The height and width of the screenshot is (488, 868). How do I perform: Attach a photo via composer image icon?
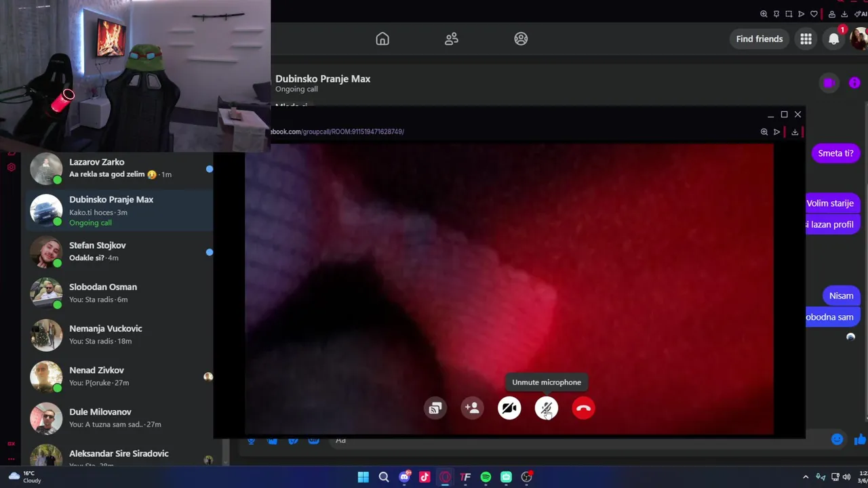pyautogui.click(x=272, y=441)
